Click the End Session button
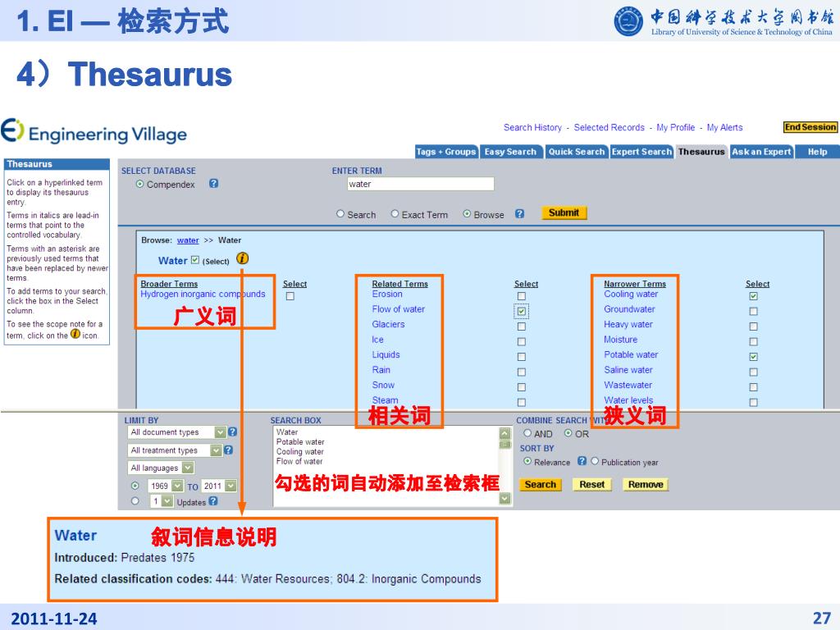The height and width of the screenshot is (630, 840). (x=810, y=127)
